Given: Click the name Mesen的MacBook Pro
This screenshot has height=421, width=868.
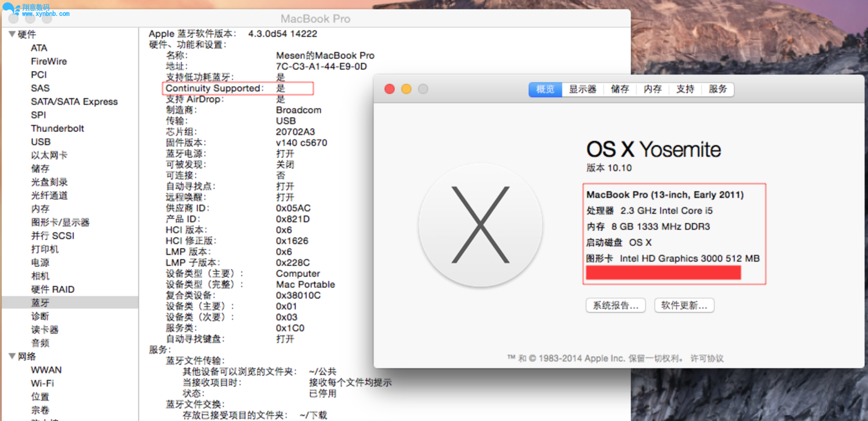Looking at the screenshot, I should tap(325, 56).
